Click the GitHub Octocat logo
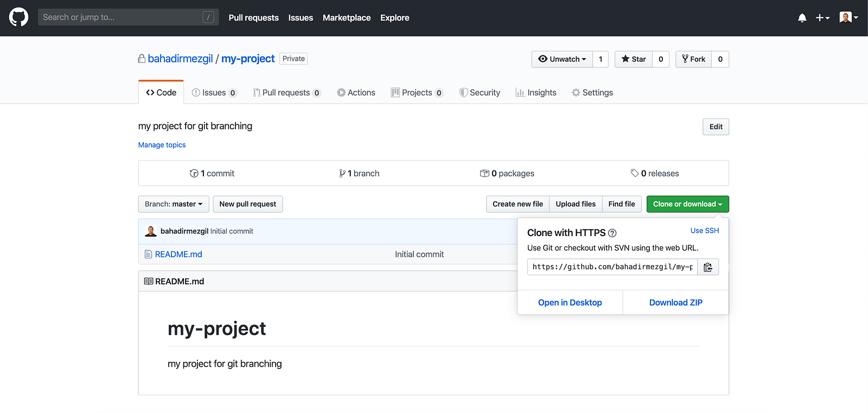868x413 pixels. (18, 17)
